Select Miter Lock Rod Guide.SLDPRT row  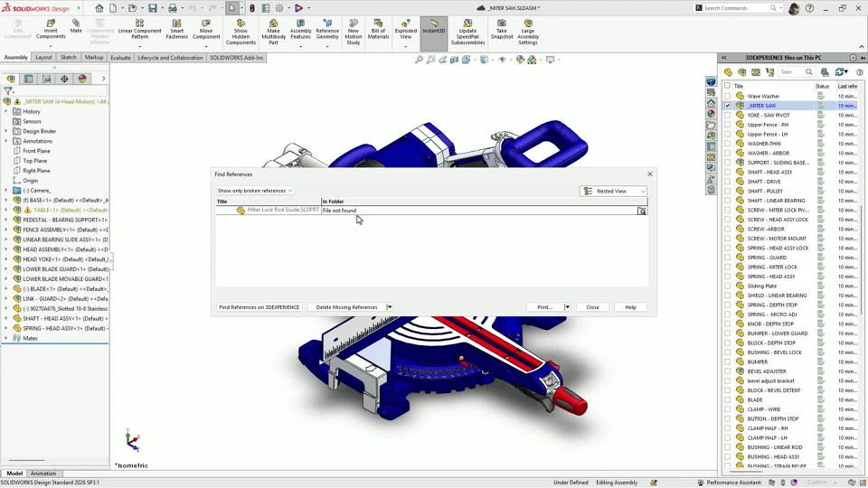[431, 211]
